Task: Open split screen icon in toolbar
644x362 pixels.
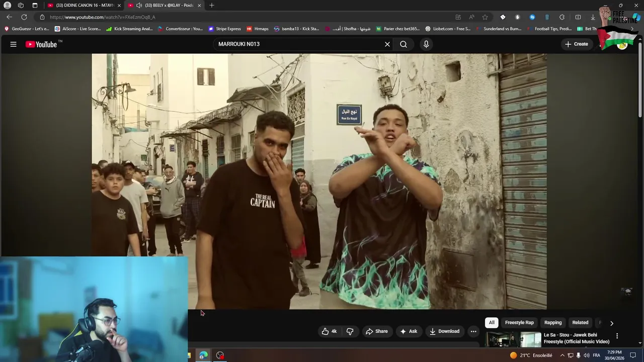Action: [578, 17]
